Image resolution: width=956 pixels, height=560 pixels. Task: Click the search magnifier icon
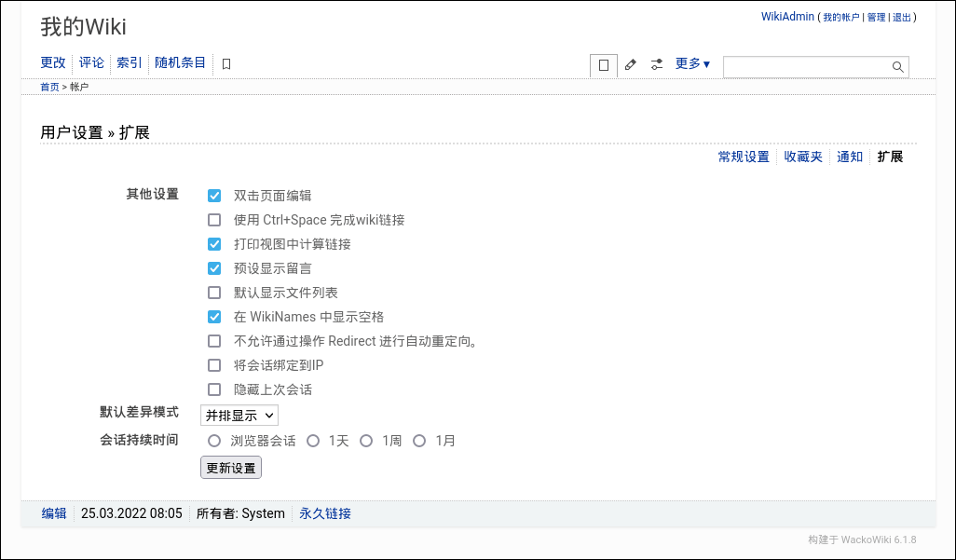(896, 66)
